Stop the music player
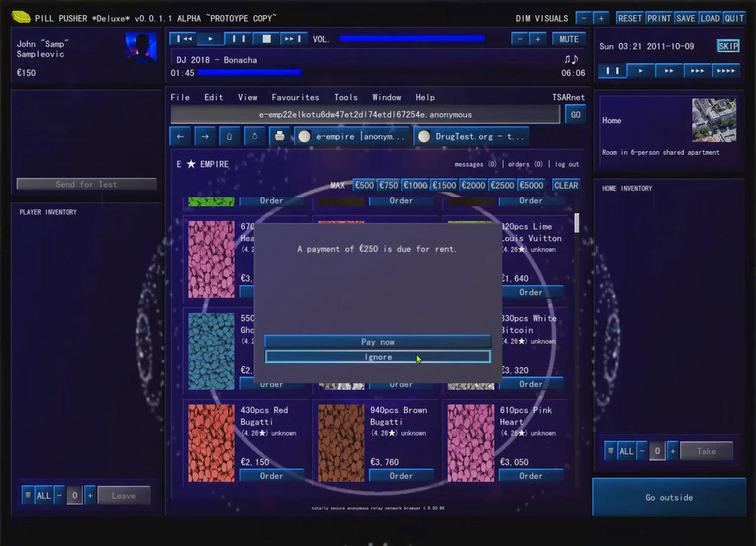 pos(266,39)
